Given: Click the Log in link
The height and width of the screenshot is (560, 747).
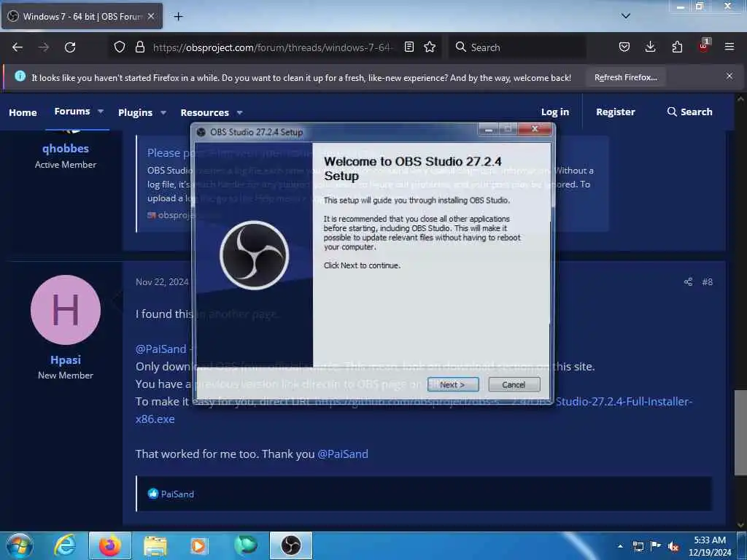Looking at the screenshot, I should [555, 112].
